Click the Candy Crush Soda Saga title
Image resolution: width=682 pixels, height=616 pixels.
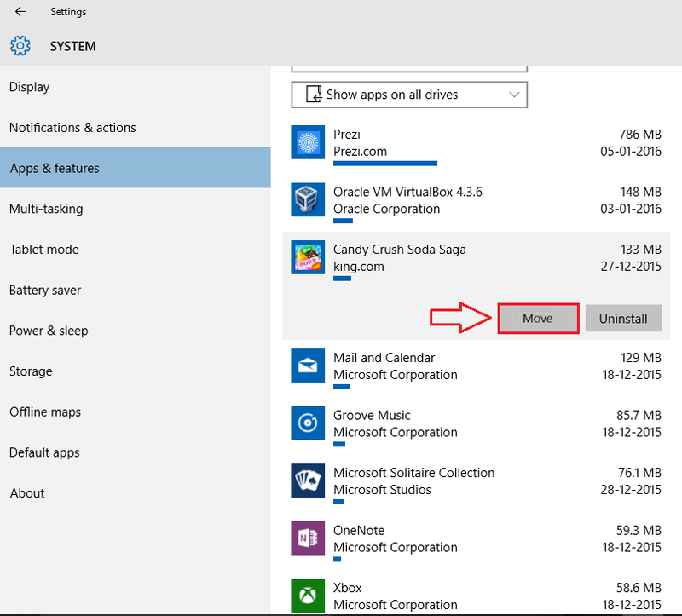point(399,250)
